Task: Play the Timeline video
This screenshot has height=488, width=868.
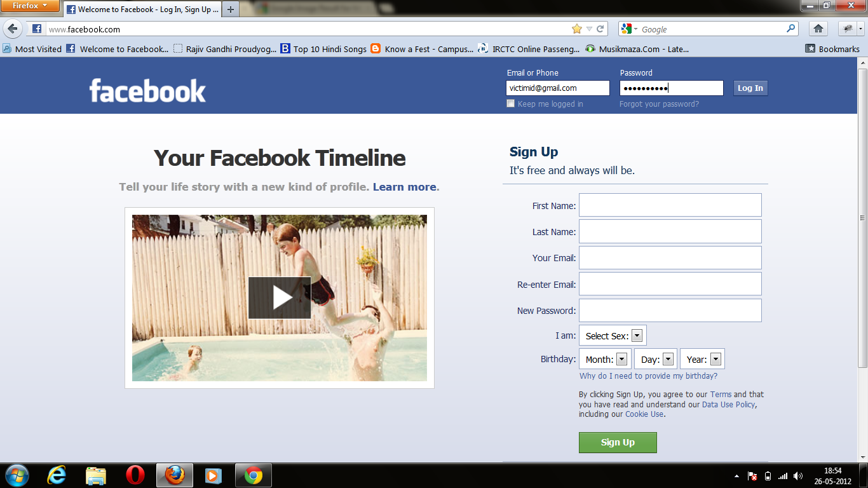Action: pos(280,297)
